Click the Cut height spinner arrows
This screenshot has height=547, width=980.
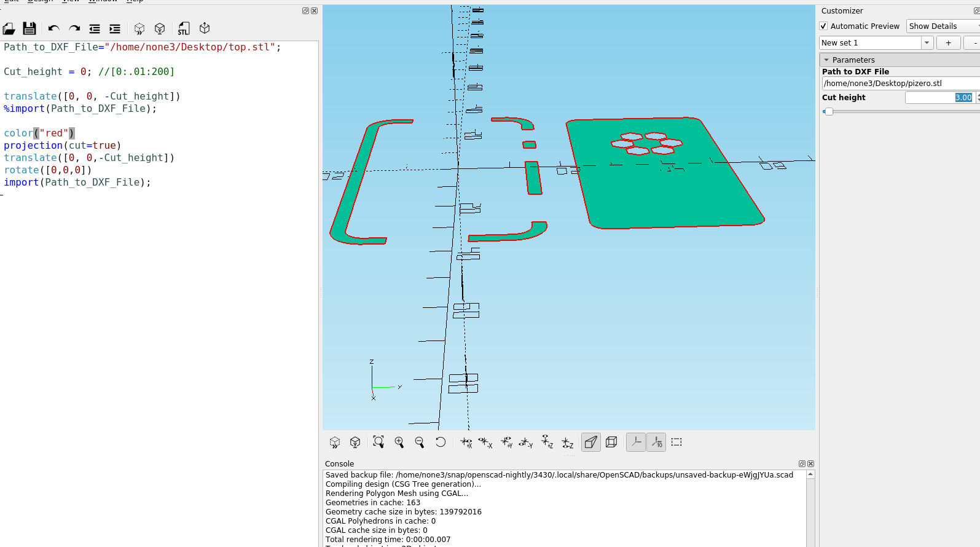pos(978,98)
